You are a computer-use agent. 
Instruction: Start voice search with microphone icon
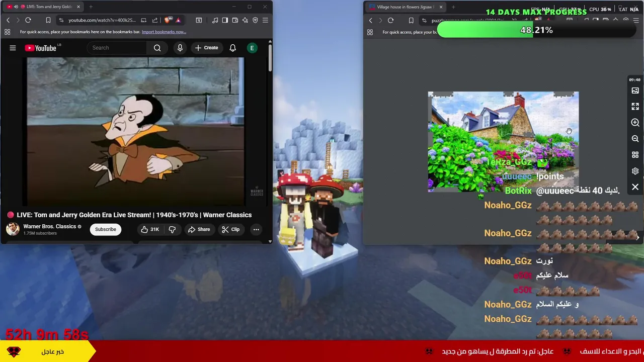(180, 48)
